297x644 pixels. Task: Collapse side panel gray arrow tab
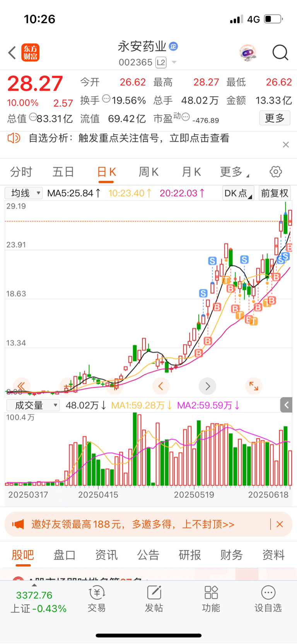286,405
